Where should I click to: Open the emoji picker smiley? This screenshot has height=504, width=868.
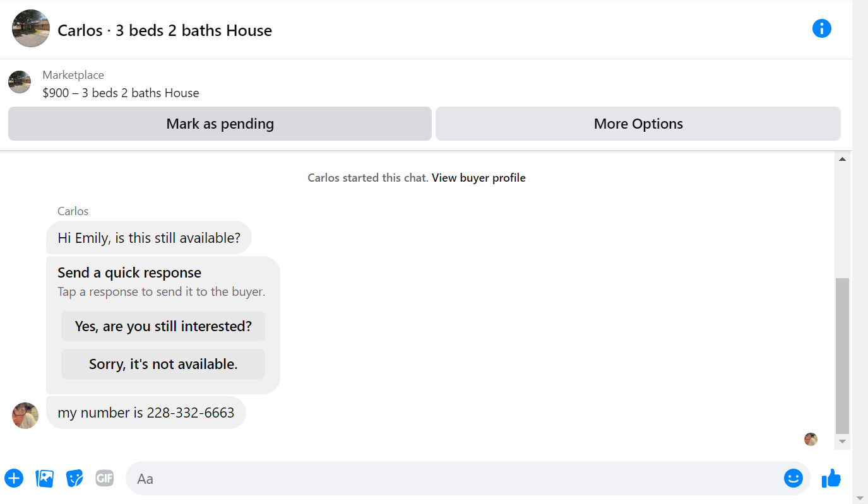[x=793, y=478]
